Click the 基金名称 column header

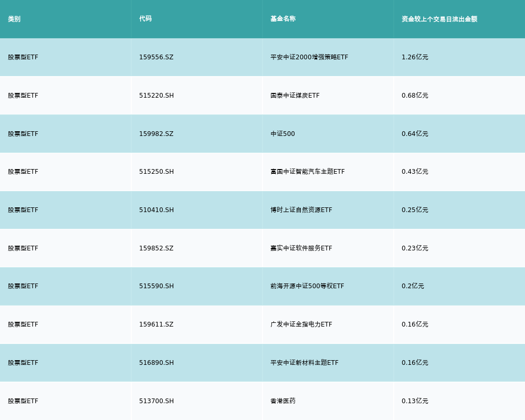point(283,19)
